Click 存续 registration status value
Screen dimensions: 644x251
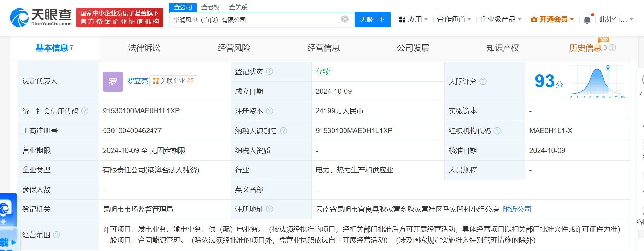coord(323,72)
